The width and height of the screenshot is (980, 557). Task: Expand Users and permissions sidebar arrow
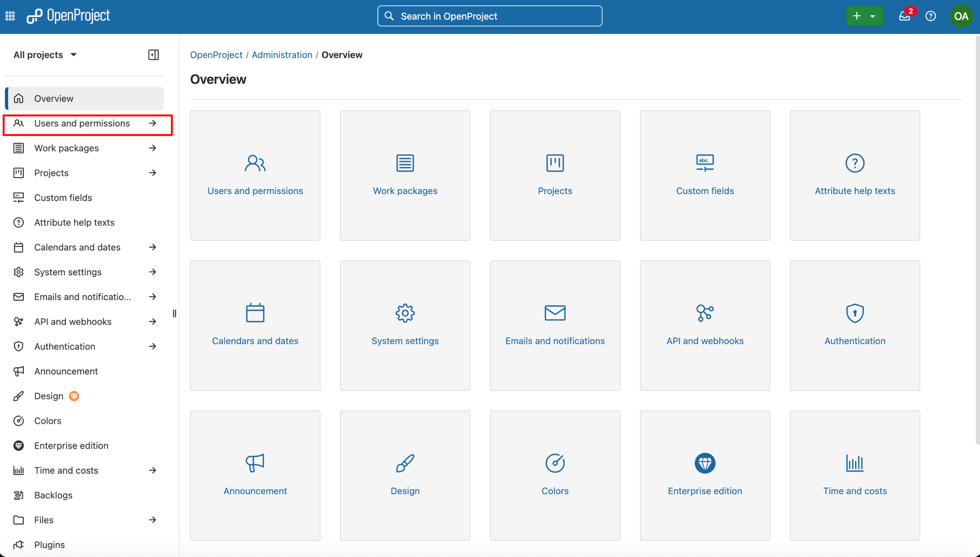[x=153, y=123]
